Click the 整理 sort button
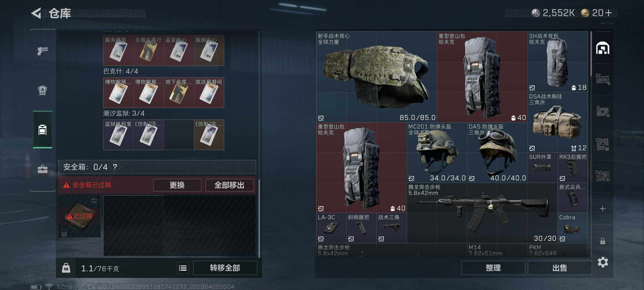 point(493,268)
